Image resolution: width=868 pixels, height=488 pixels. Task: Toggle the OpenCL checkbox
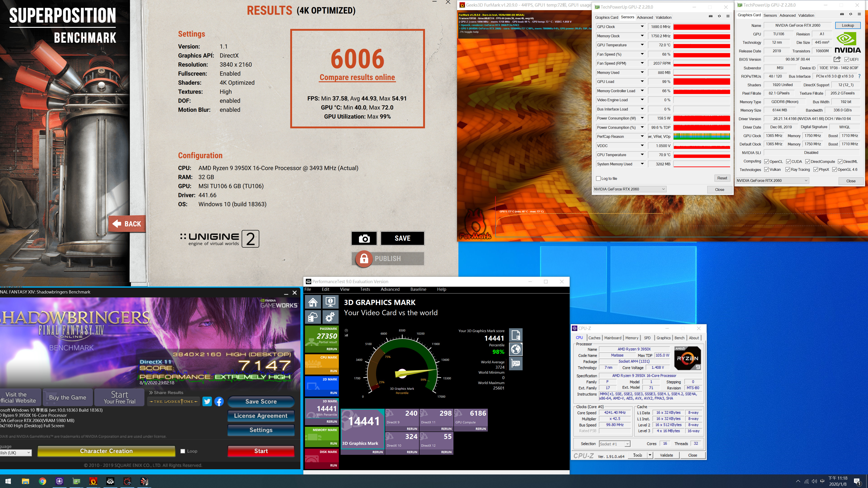[767, 162]
